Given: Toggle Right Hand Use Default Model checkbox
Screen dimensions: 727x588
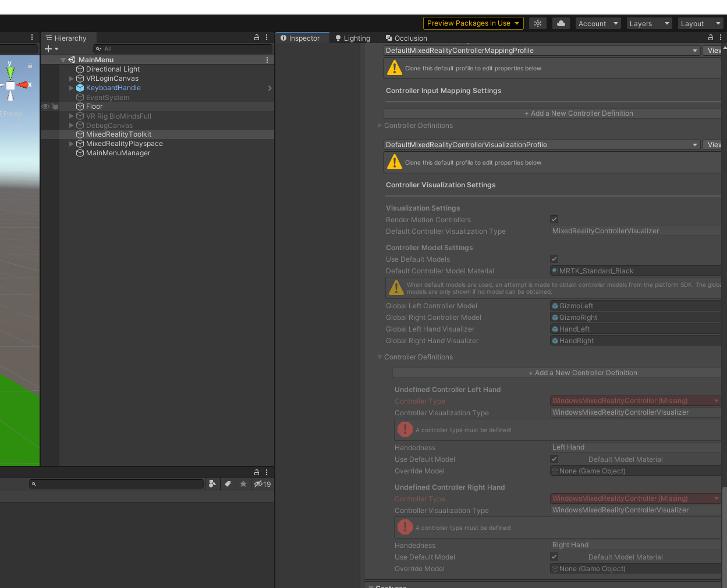Looking at the screenshot, I should [x=554, y=557].
